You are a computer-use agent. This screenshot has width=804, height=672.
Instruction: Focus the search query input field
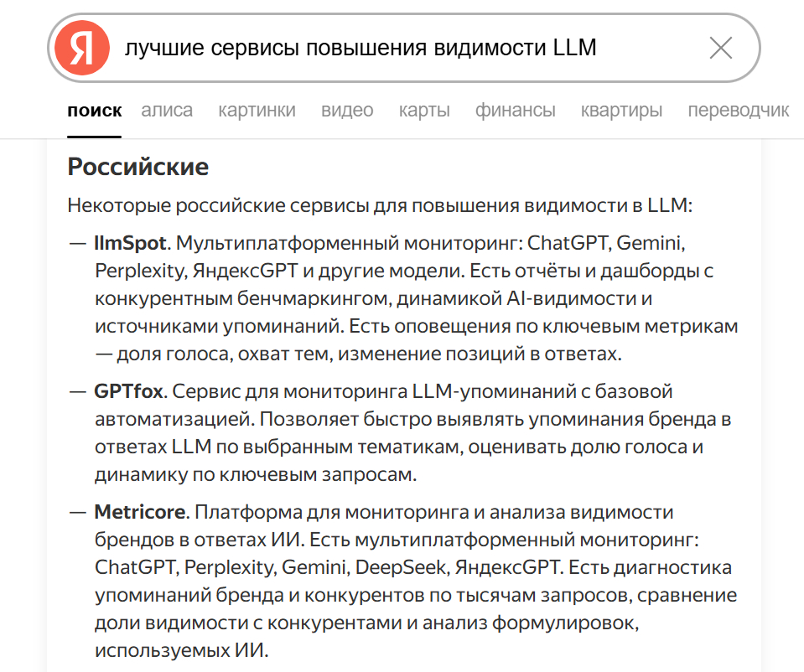pos(402,49)
